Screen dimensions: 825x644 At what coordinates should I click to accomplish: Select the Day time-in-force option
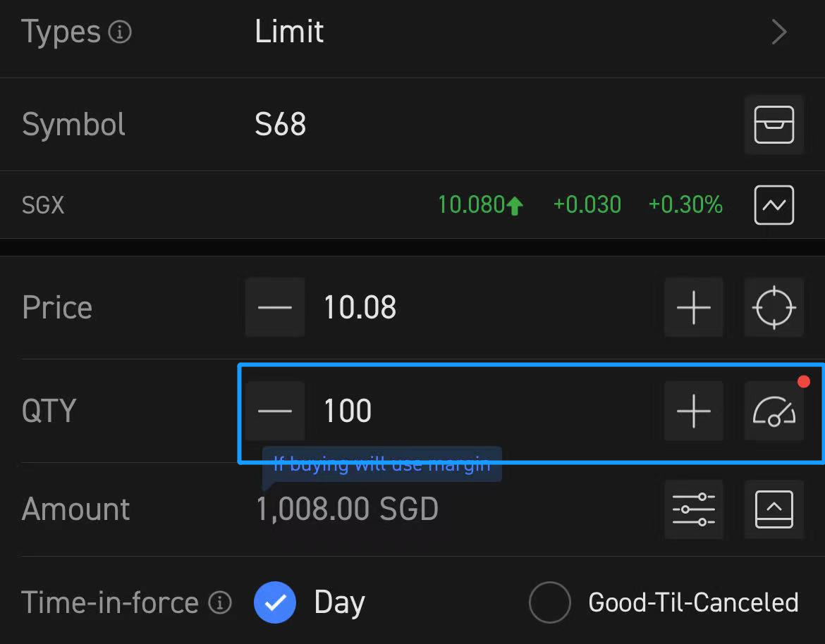[275, 602]
